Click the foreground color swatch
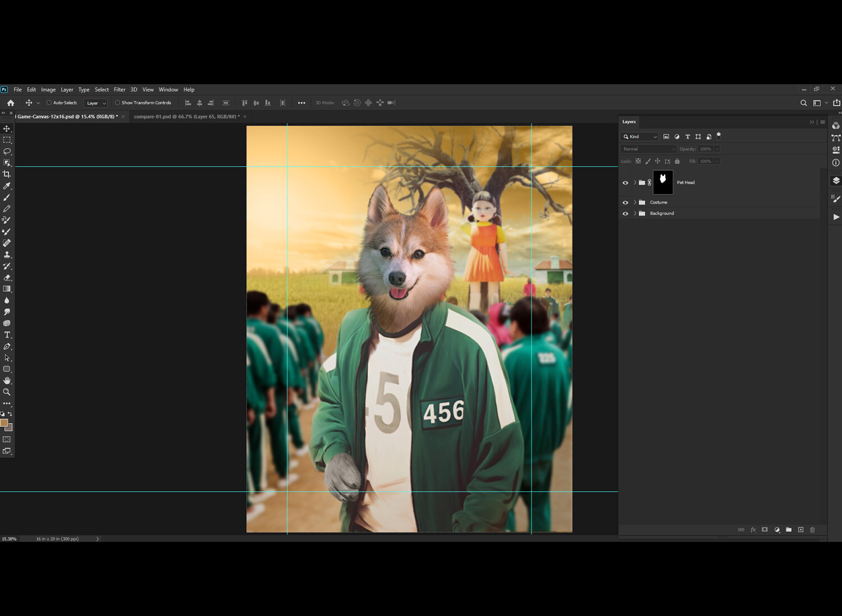Screen dimensions: 842x616 coord(5,422)
